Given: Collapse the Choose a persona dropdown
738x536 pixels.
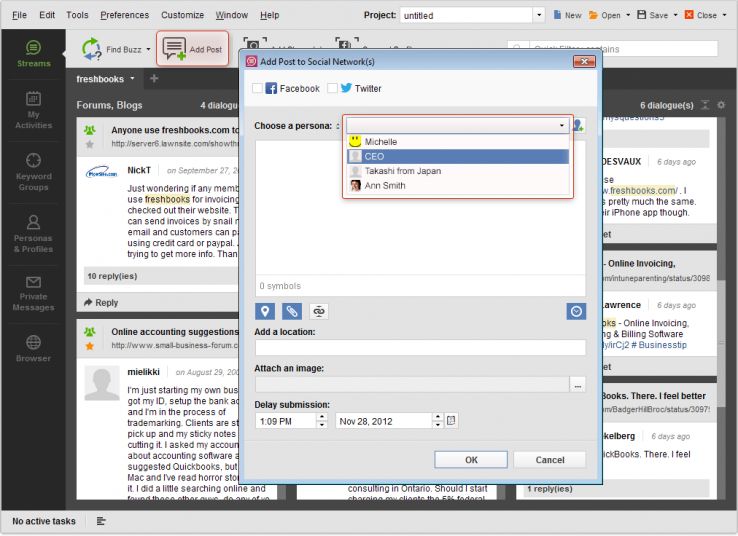Looking at the screenshot, I should (x=562, y=126).
